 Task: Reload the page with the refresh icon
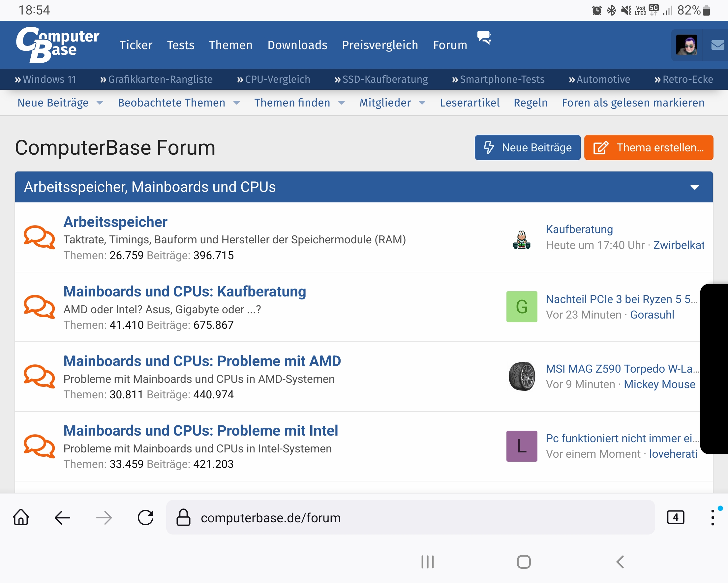tap(145, 518)
